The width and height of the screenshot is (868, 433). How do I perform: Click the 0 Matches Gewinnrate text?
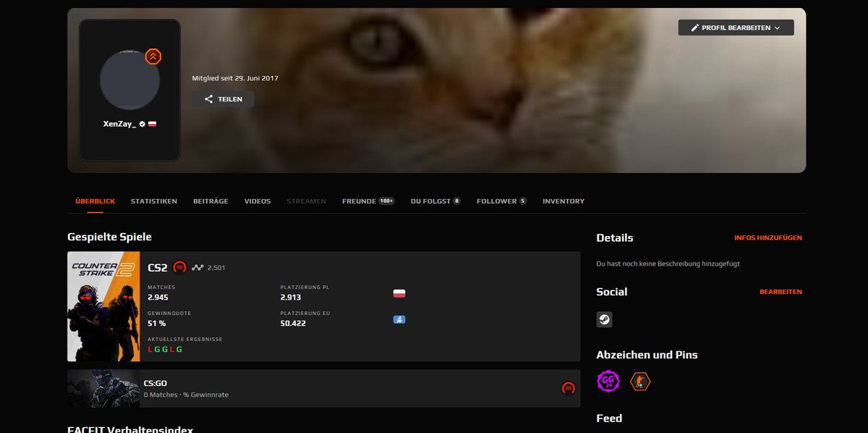187,395
